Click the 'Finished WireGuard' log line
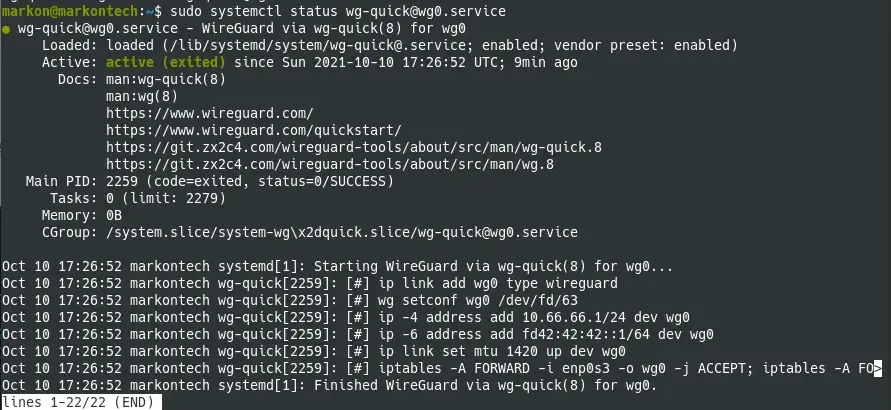The image size is (891, 410). click(x=330, y=386)
